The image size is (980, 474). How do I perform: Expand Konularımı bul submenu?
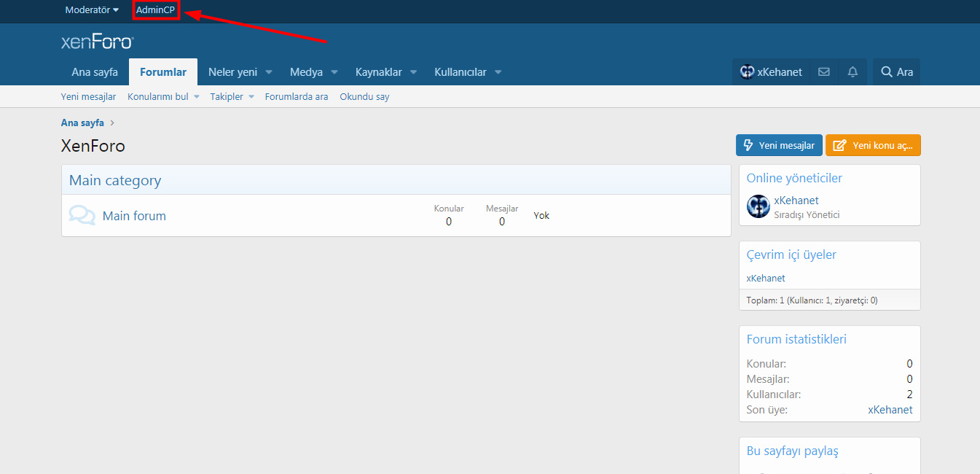point(196,97)
